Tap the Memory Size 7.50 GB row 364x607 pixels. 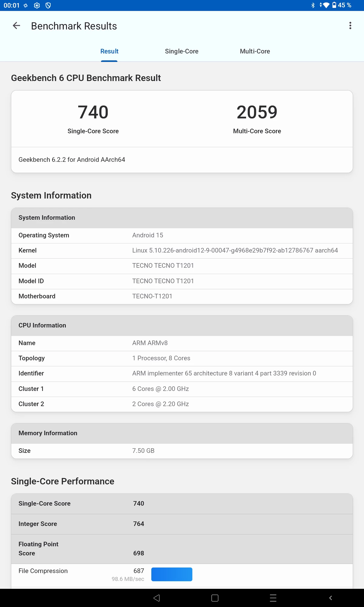click(182, 451)
